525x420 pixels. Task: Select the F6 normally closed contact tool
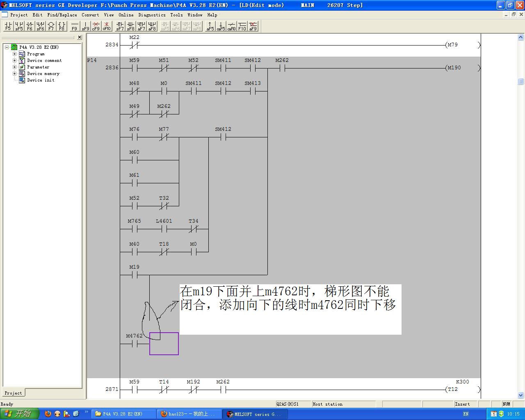tap(30, 26)
